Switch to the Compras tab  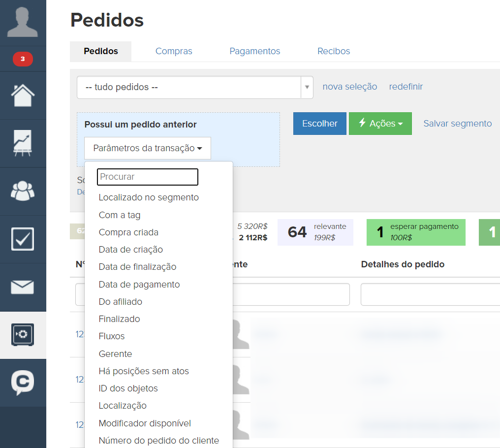pos(174,51)
